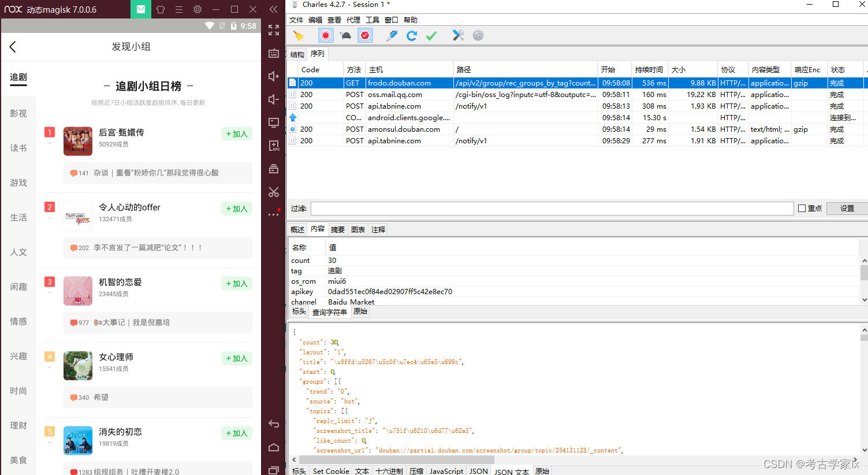Open the 工具 menu in Charles
The width and height of the screenshot is (868, 475).
(x=372, y=20)
